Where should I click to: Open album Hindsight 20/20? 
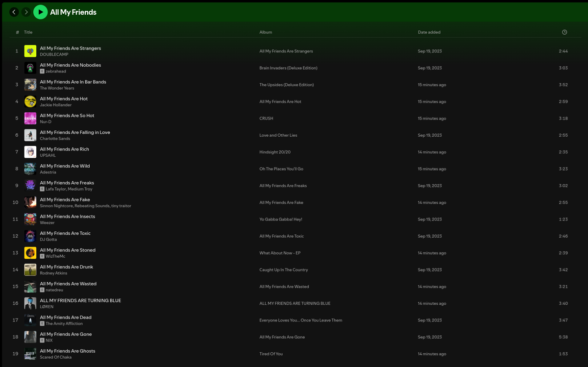click(x=275, y=152)
